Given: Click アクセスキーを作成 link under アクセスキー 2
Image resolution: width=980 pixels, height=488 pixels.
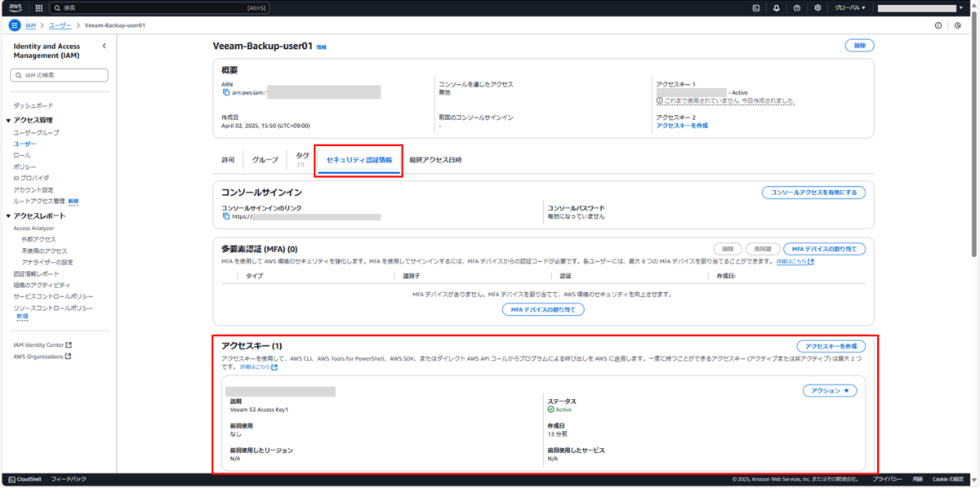Looking at the screenshot, I should click(x=682, y=126).
